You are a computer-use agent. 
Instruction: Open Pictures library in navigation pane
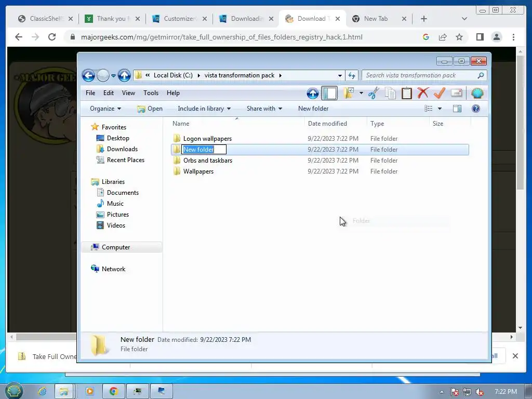[x=118, y=215]
